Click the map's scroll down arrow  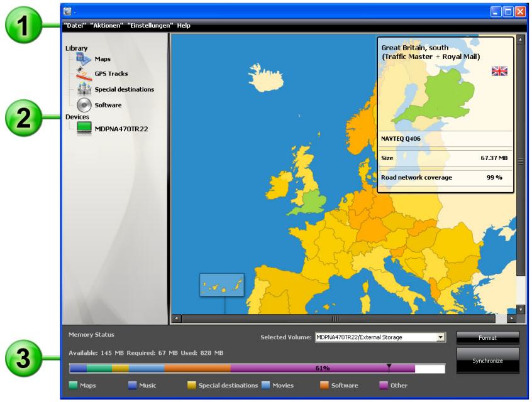(520, 310)
